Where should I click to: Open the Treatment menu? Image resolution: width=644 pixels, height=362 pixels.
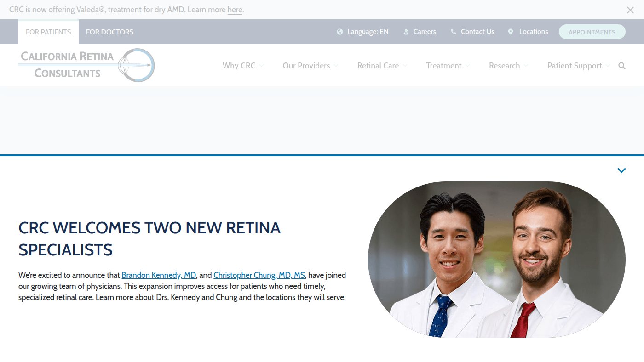coord(444,66)
